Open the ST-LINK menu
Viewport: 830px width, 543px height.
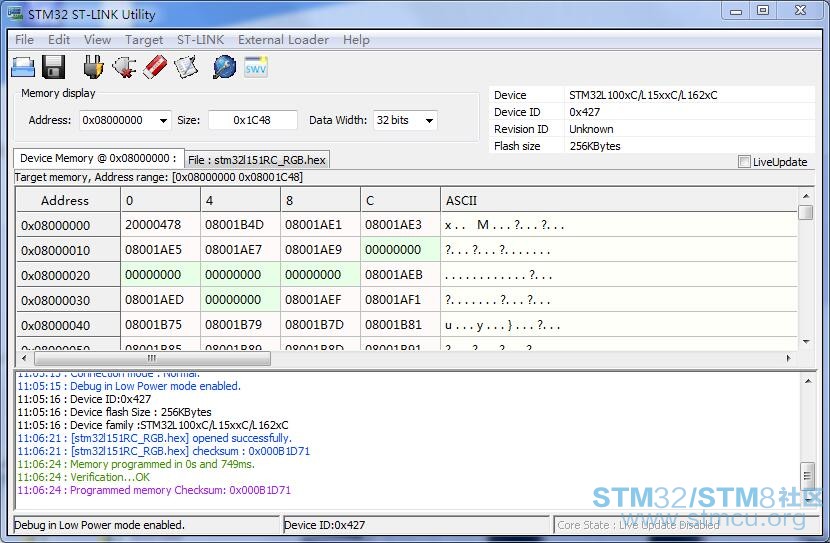pyautogui.click(x=200, y=40)
